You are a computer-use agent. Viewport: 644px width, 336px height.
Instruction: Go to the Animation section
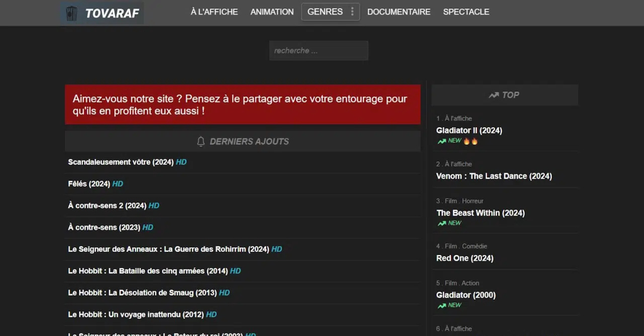(x=272, y=12)
